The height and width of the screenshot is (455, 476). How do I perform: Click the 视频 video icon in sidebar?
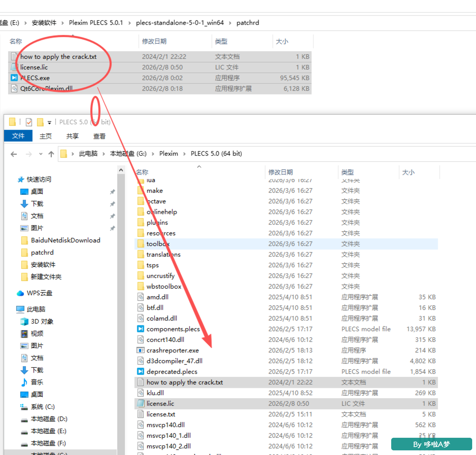(24, 334)
